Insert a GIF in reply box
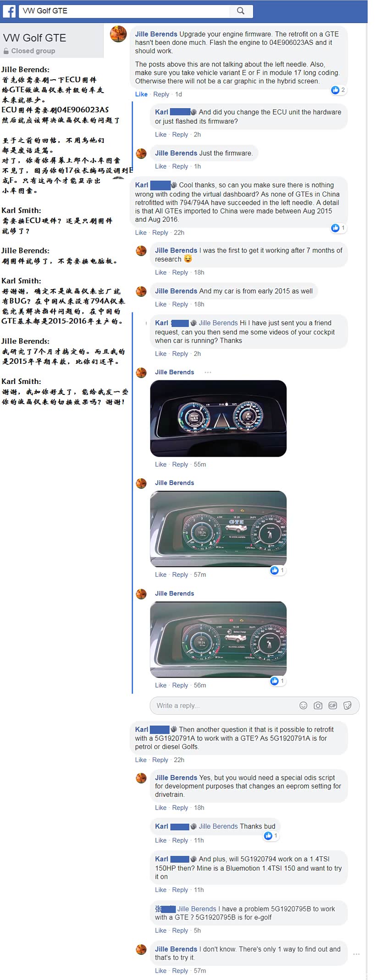The image size is (376, 980). click(333, 706)
